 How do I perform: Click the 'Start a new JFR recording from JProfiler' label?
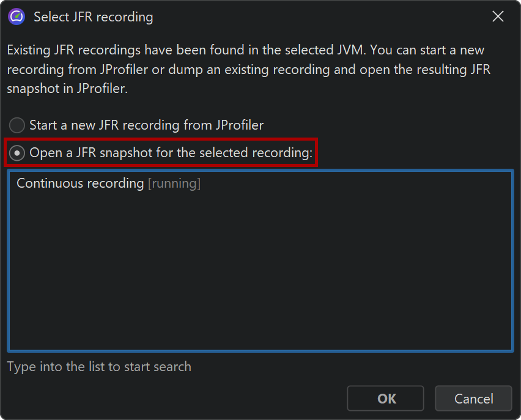[146, 125]
